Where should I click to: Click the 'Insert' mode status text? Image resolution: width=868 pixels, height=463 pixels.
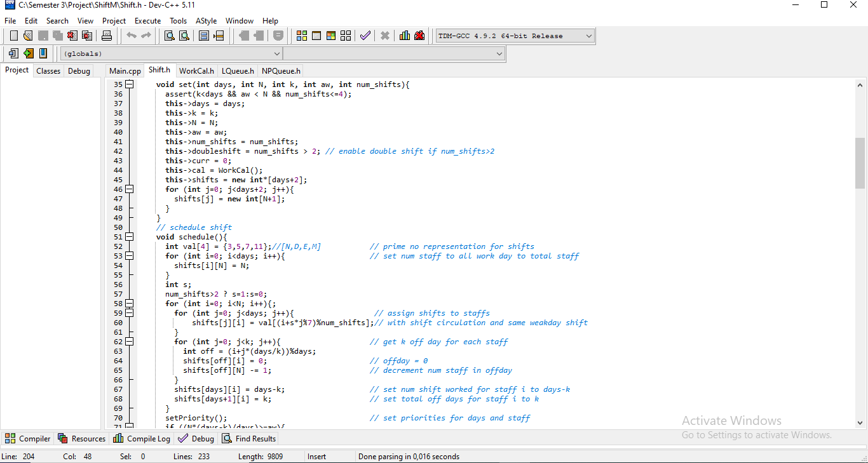[x=317, y=457]
